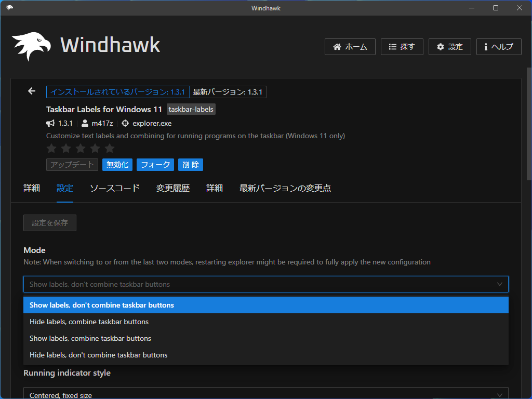Image resolution: width=532 pixels, height=399 pixels.
Task: Rate the mod two stars
Action: (x=66, y=148)
